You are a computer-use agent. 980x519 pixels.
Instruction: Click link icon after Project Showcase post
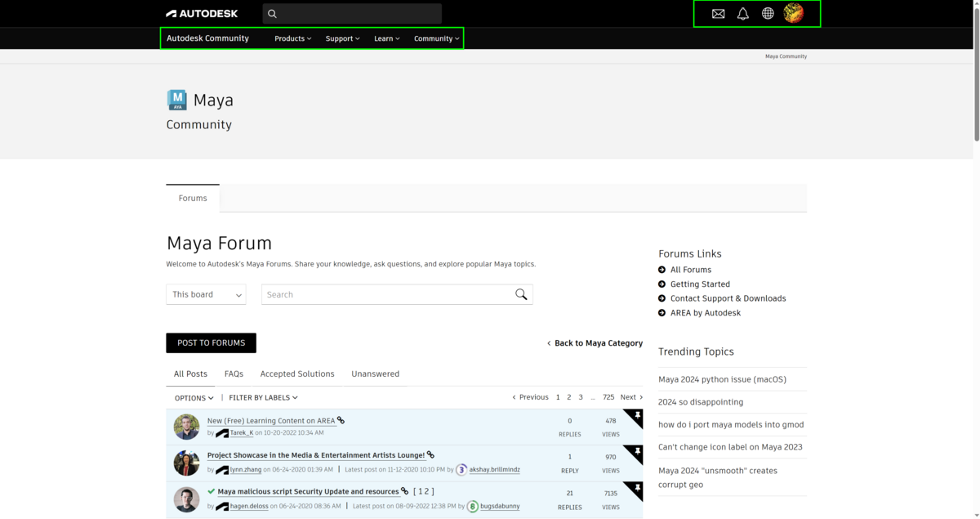click(430, 455)
